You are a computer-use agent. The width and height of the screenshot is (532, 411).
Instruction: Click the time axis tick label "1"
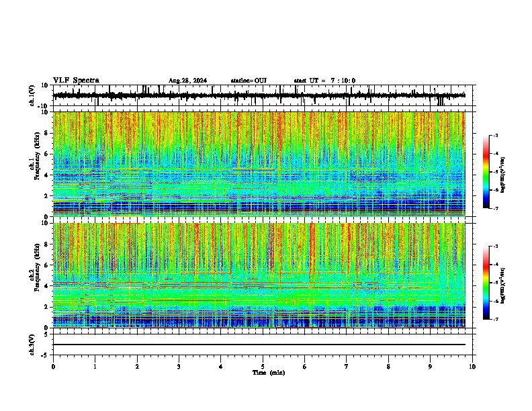(95, 367)
